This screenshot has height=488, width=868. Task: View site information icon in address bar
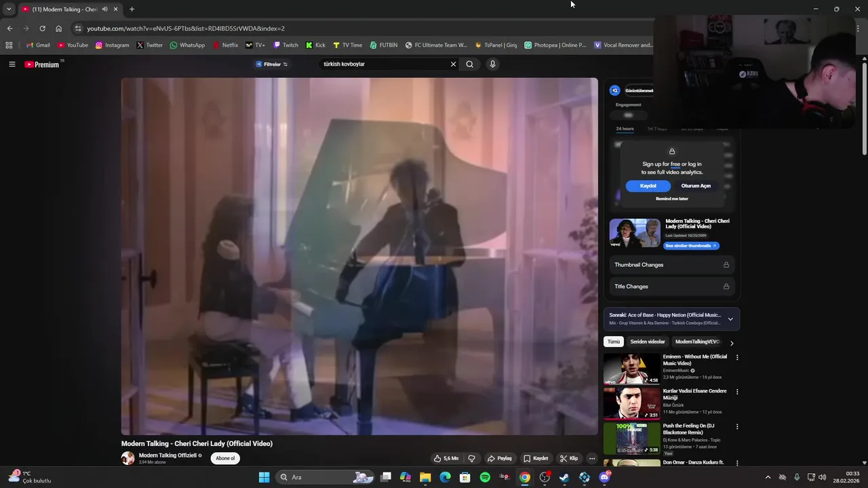(78, 28)
